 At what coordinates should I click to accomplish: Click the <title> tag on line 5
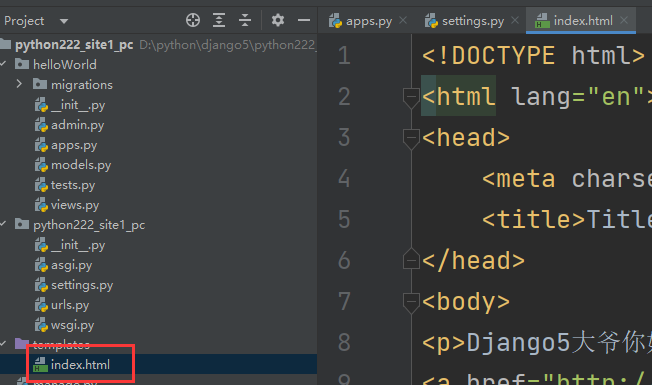point(534,220)
